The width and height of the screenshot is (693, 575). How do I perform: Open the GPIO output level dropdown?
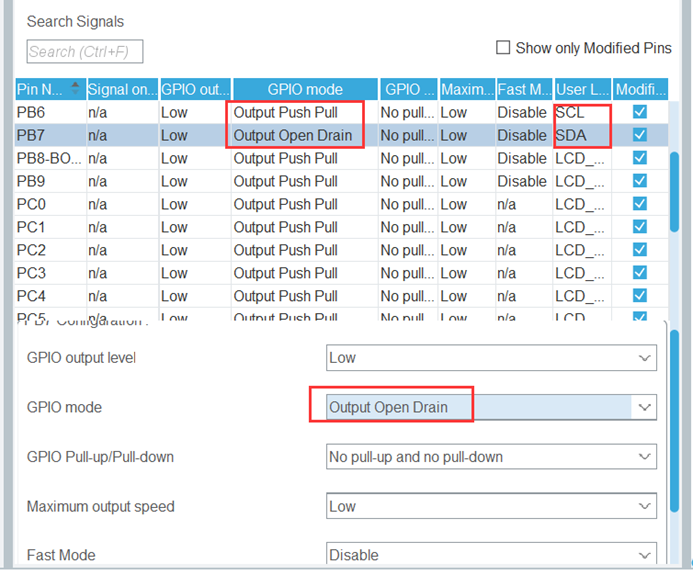click(x=491, y=358)
